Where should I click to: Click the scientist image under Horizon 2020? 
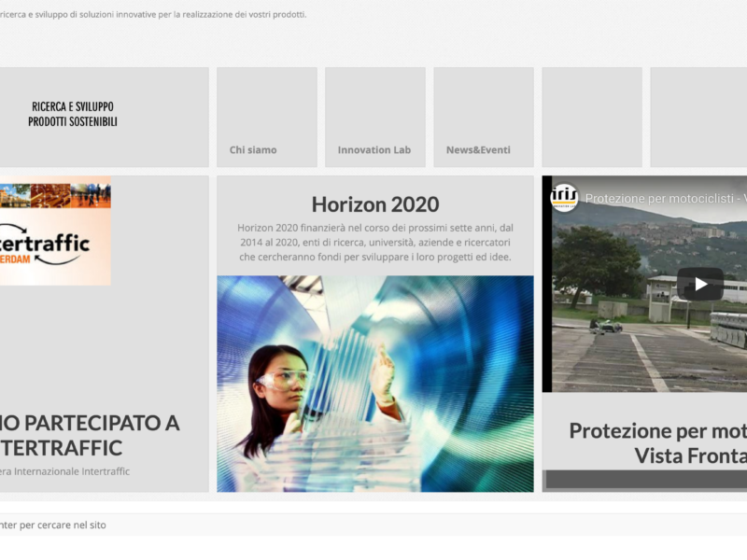coord(375,384)
